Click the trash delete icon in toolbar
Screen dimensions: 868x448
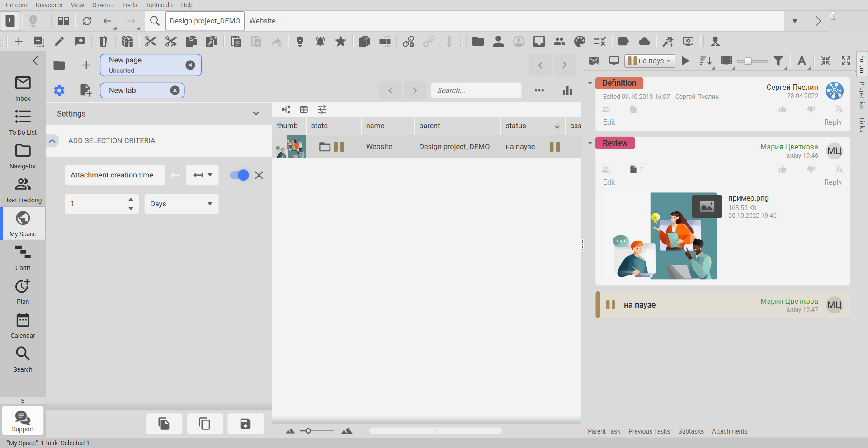pos(103,42)
